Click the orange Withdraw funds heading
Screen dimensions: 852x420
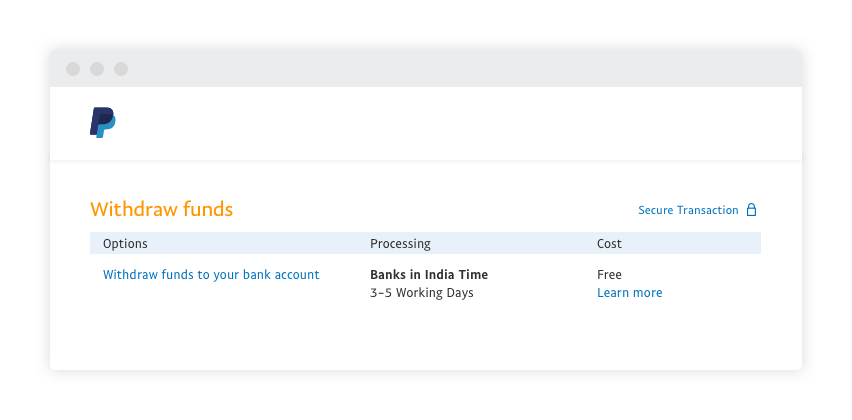pyautogui.click(x=161, y=209)
